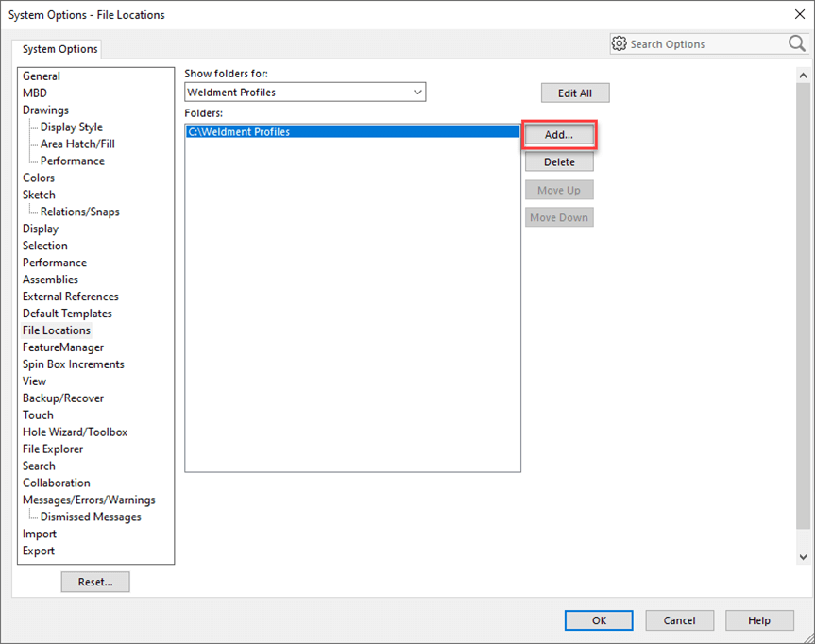Screen dimensions: 815x644
Task: Click the Add... button
Action: coord(559,135)
